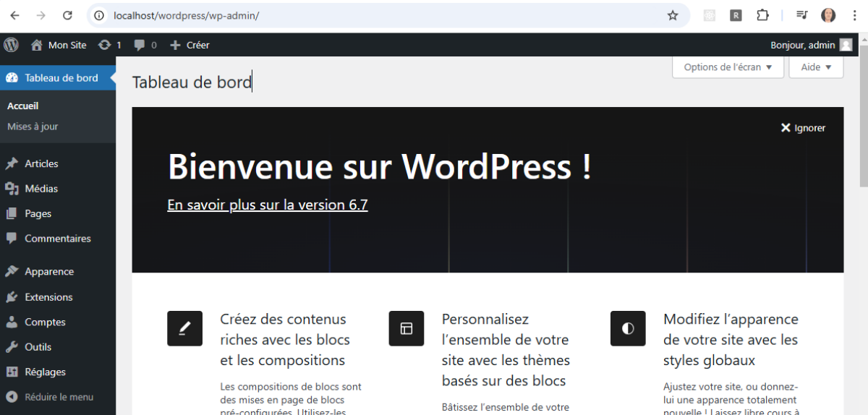Open the Mises à jour submenu item
Screen dimensions: 868x415
pos(33,127)
